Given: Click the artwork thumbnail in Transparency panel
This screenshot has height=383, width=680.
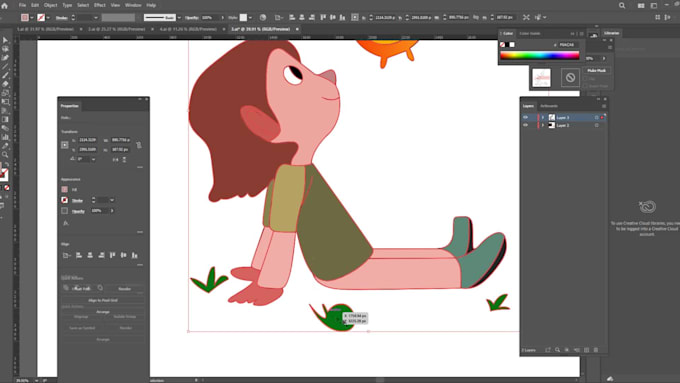Looking at the screenshot, I should click(541, 78).
